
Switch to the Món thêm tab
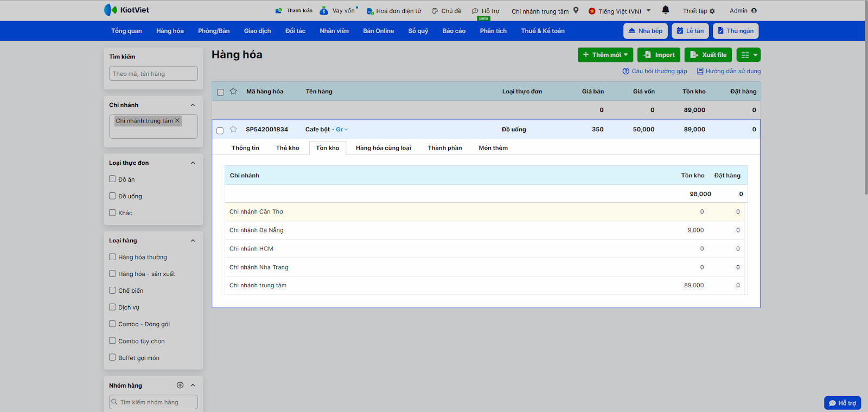[493, 148]
